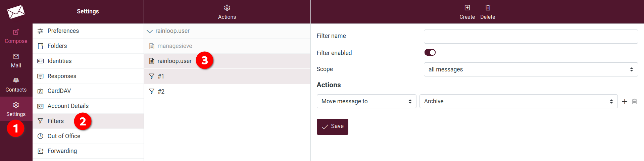
Task: Toggle the Filter enabled switch
Action: click(430, 52)
